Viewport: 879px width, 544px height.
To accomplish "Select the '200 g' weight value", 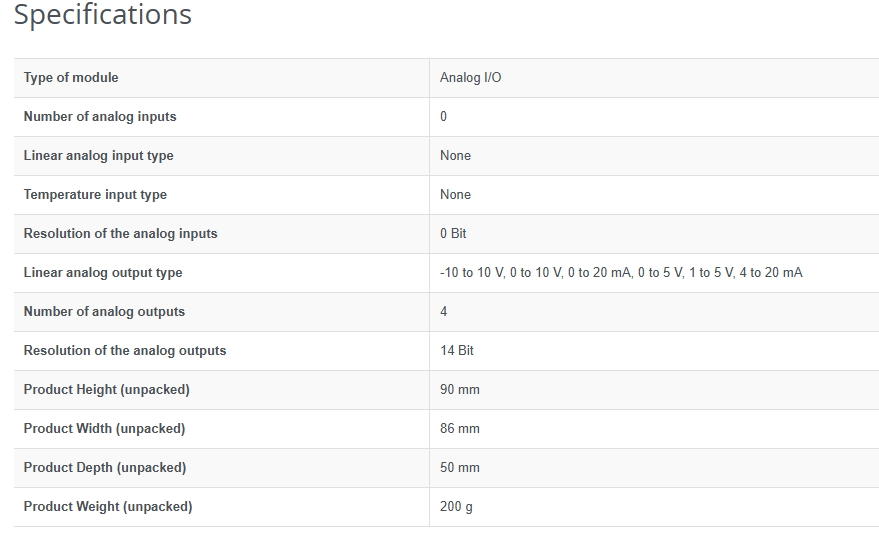I will click(456, 507).
